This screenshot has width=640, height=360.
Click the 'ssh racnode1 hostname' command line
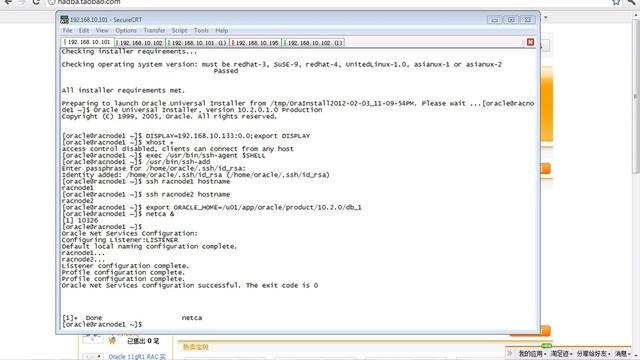tap(146, 181)
